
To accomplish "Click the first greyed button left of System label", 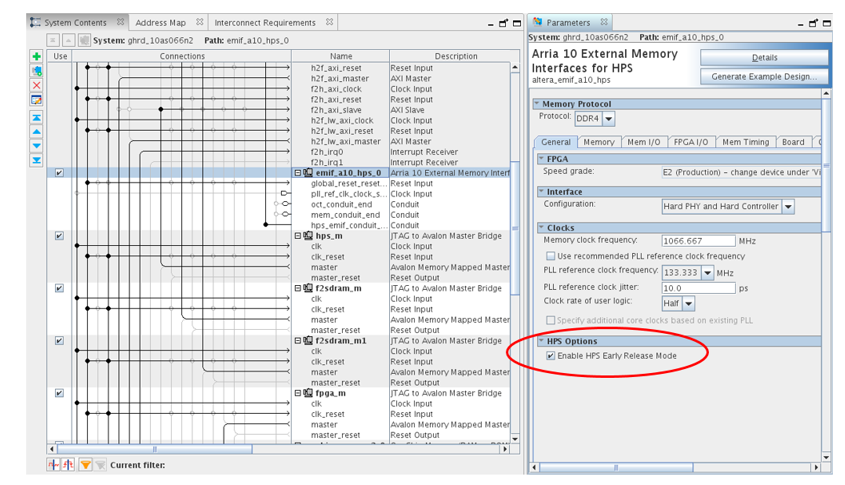I will [53, 40].
